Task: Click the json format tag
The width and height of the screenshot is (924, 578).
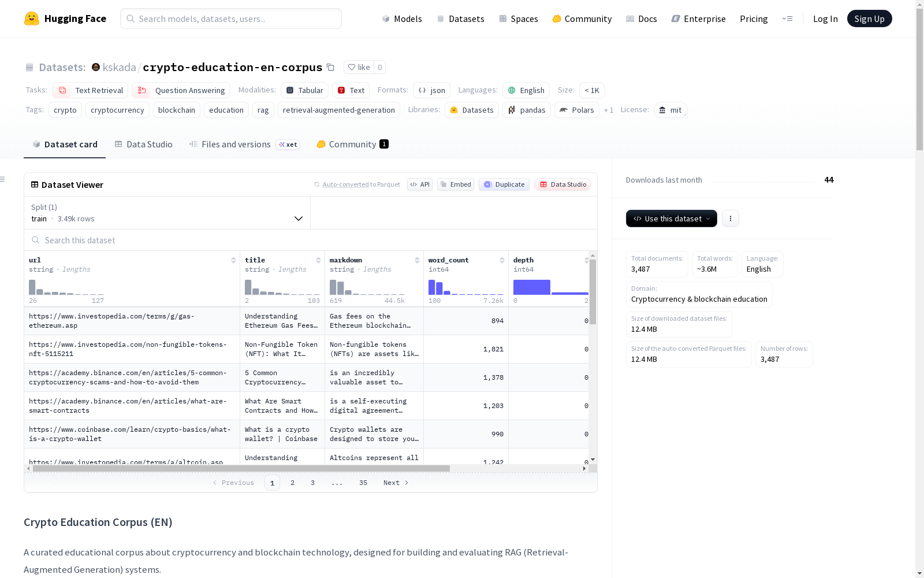Action: 431,90
